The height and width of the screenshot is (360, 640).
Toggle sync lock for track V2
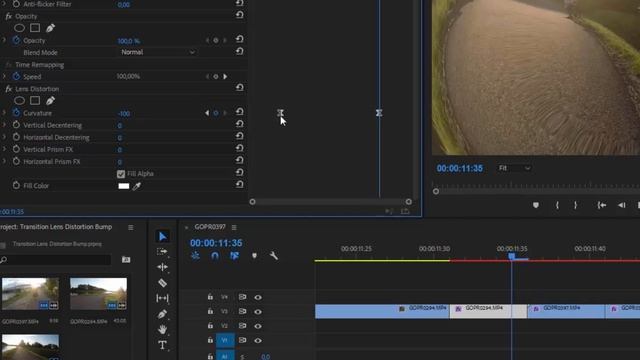coord(242,326)
